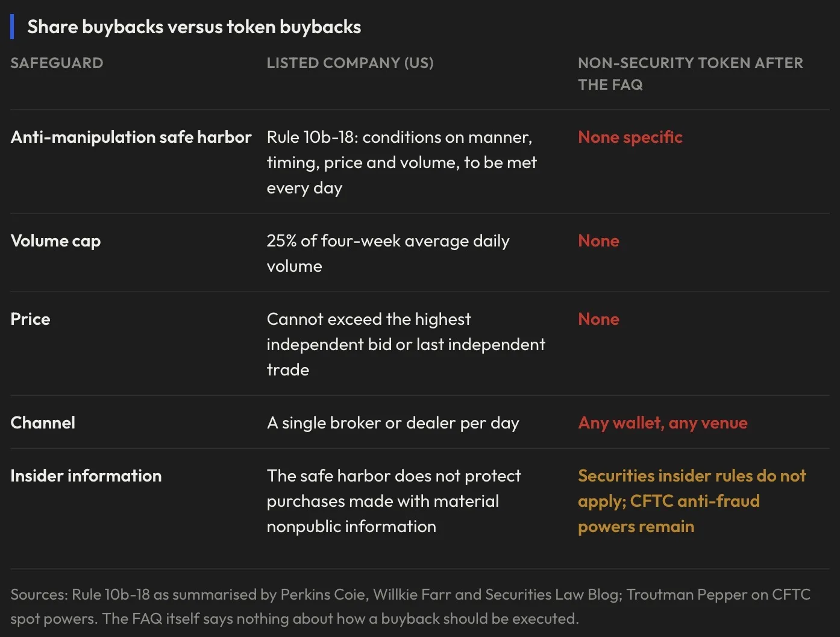Click the '25% of four-week average daily volume' cell
Screen dimensions: 840x637
388,253
